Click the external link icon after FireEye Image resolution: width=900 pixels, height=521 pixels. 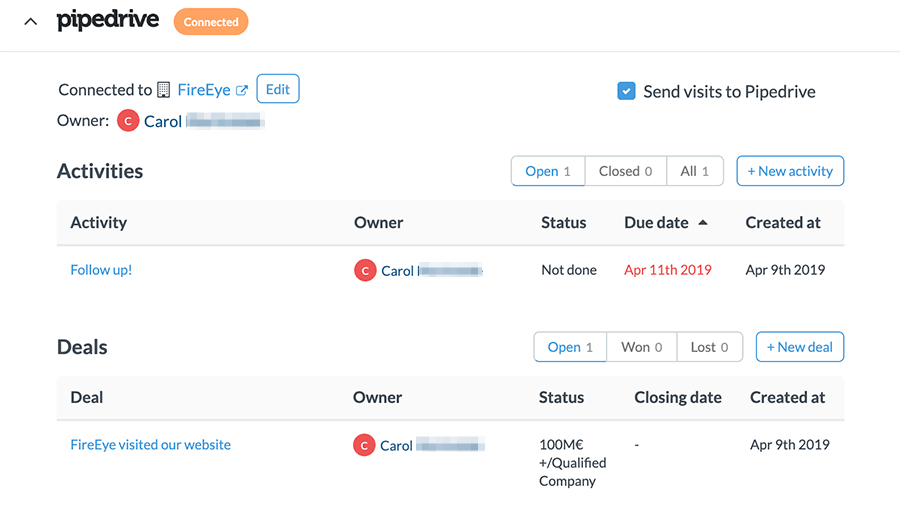click(242, 90)
